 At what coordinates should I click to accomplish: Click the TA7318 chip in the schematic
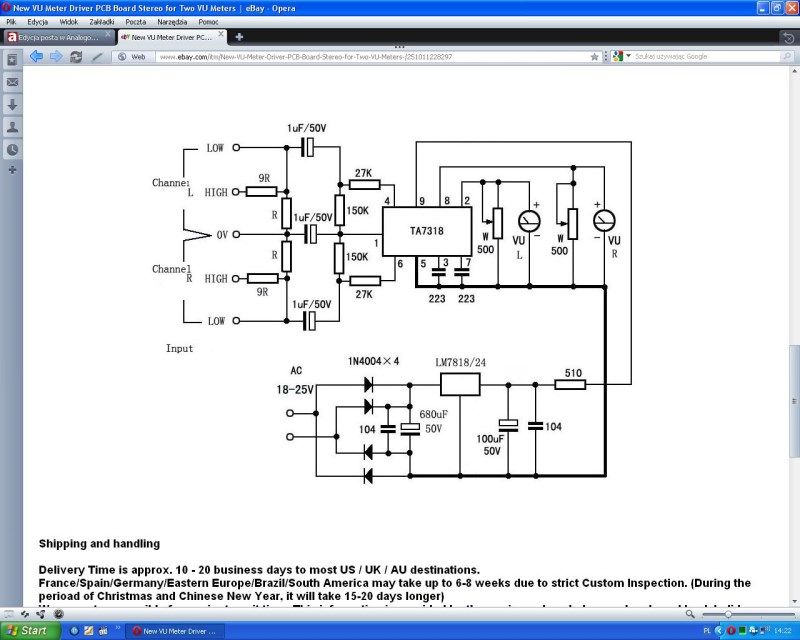point(427,231)
